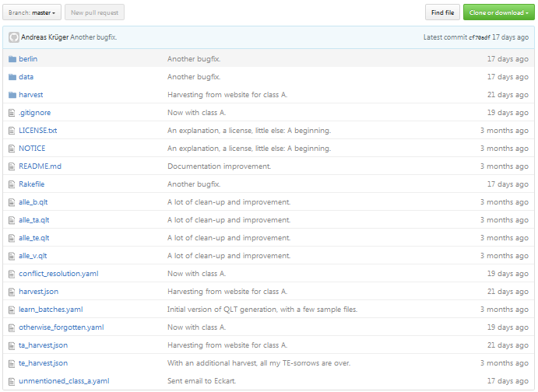The image size is (538, 392).
Task: Click '17 days ago' in unmentioned_class_a.yaml row
Action: 508,381
